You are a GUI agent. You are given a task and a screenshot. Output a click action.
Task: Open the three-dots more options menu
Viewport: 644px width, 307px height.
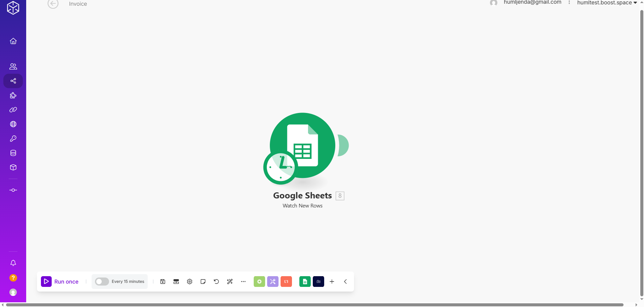point(243,282)
